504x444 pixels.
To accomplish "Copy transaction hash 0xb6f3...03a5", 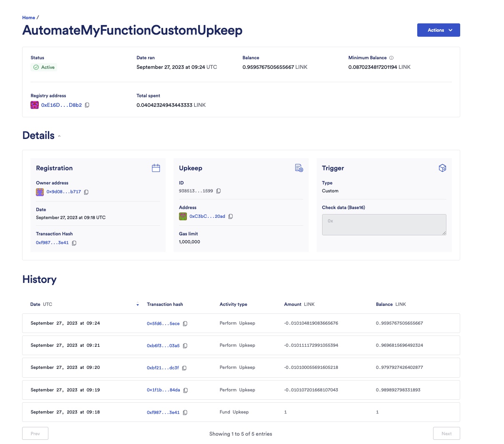I will 185,346.
